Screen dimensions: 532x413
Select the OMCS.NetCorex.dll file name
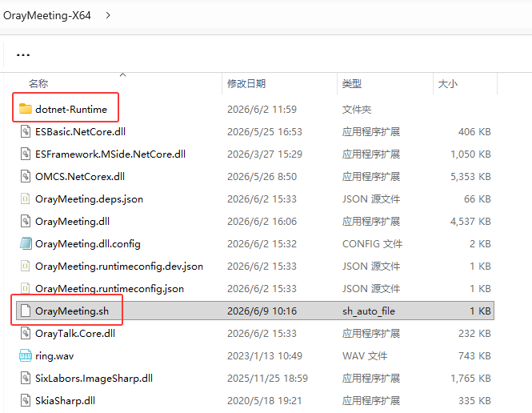click(80, 176)
